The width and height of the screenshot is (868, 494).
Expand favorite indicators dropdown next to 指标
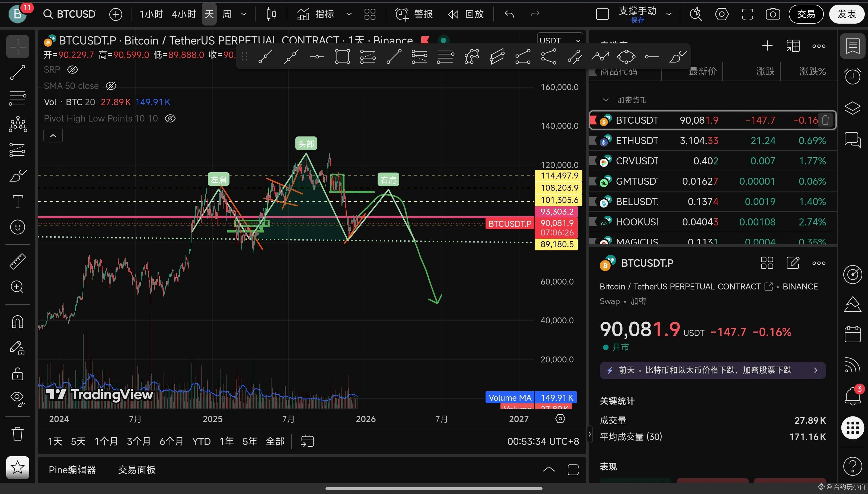click(x=349, y=14)
